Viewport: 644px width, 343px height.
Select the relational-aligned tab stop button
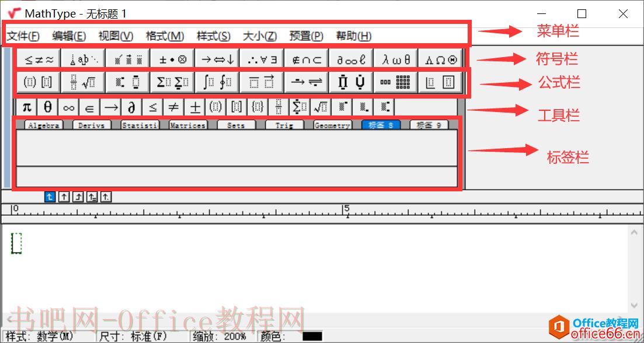pyautogui.click(x=92, y=197)
